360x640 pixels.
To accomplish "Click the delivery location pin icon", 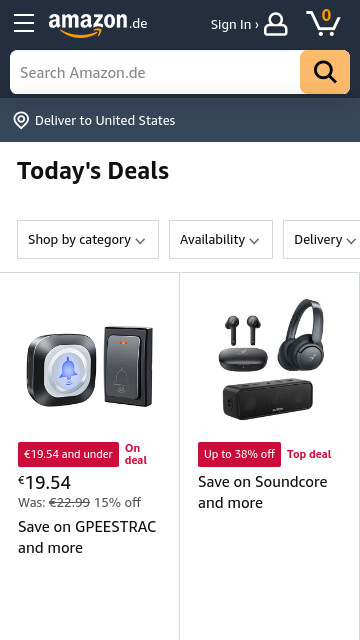I will (x=21, y=121).
